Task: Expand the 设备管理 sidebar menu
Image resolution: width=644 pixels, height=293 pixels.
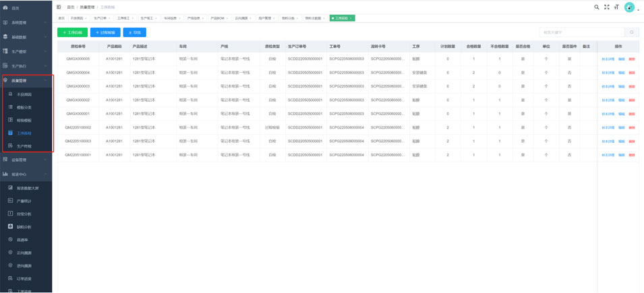Action: click(x=26, y=160)
